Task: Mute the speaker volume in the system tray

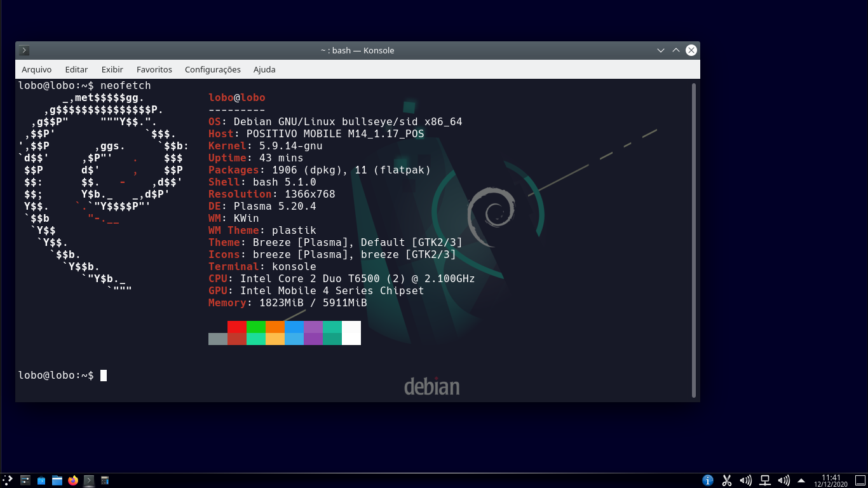Action: [745, 480]
